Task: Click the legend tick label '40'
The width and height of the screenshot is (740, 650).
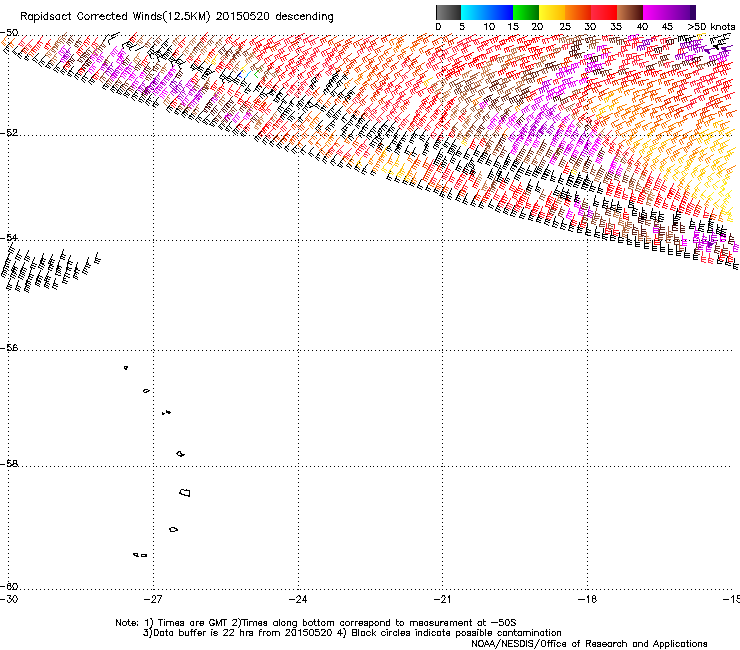Action: [x=642, y=27]
